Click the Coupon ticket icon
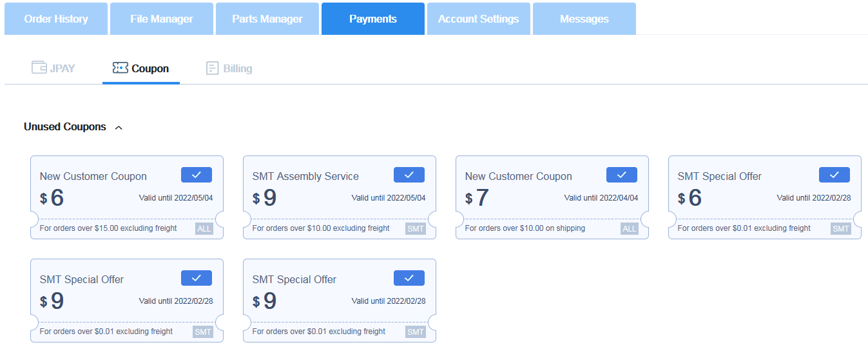The image size is (868, 347). (120, 68)
